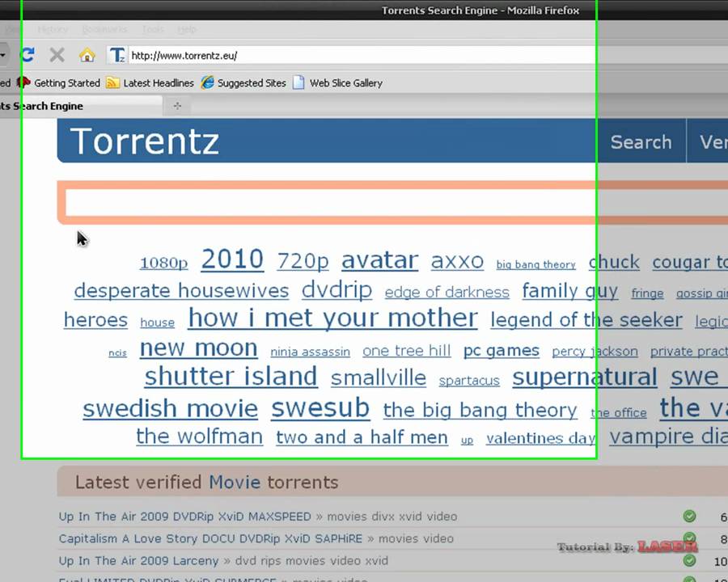Viewport: 728px width, 582px height.
Task: Open the family guy tag
Action: click(x=570, y=292)
